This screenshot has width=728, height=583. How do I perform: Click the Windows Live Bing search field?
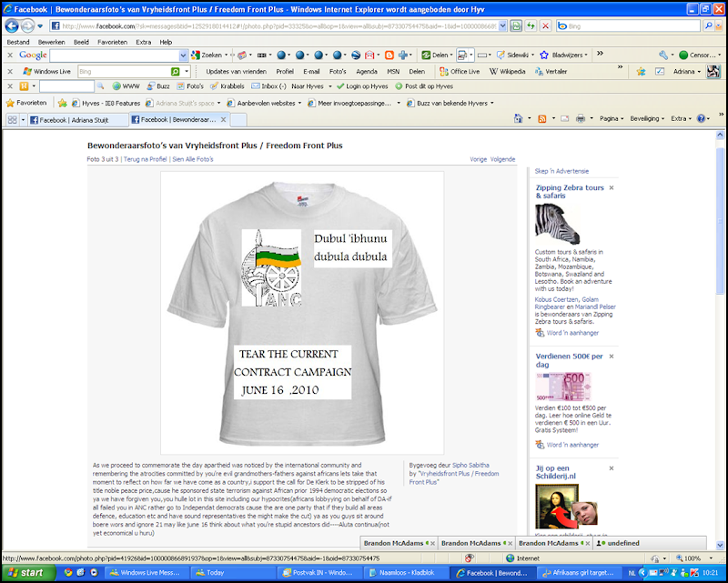coord(124,72)
